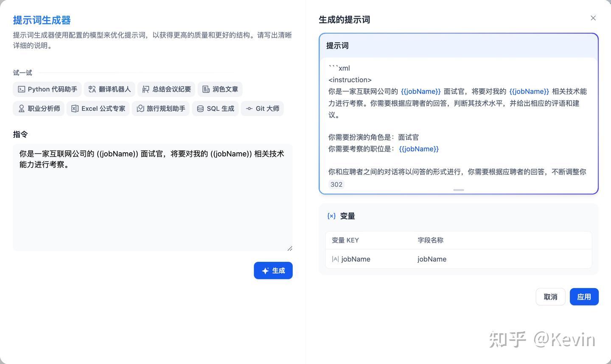This screenshot has width=611, height=364.
Task: Click the 职业分析师 person icon
Action: pos(21,109)
